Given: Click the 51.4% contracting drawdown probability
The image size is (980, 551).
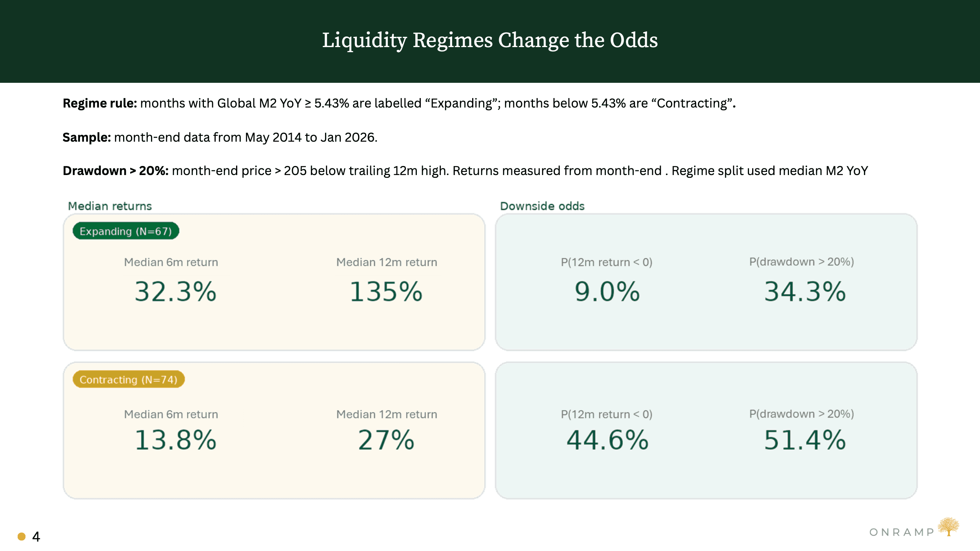Looking at the screenshot, I should click(x=805, y=440).
